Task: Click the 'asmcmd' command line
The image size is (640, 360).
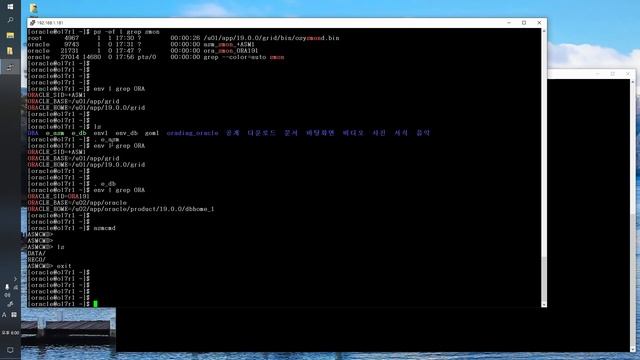Action: (71, 228)
